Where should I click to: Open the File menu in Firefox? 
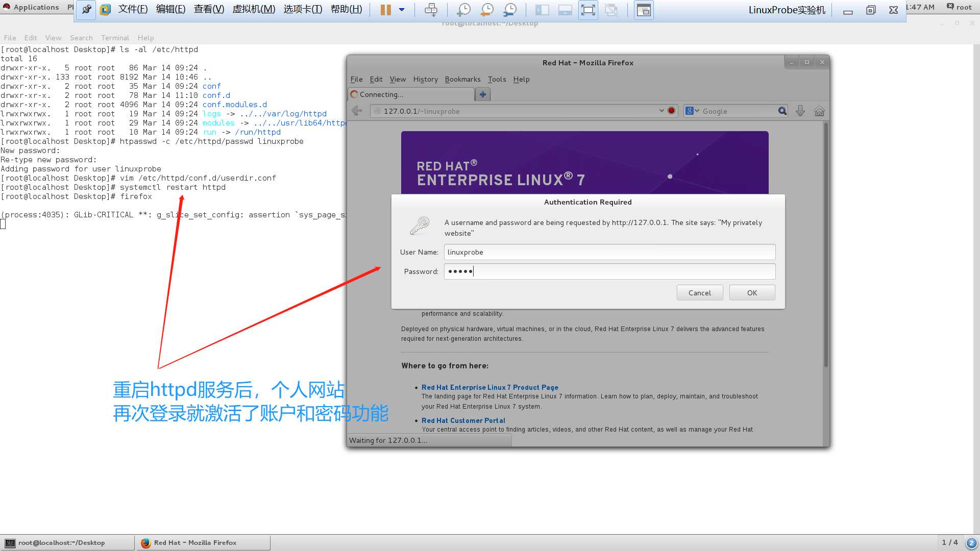[x=357, y=79]
